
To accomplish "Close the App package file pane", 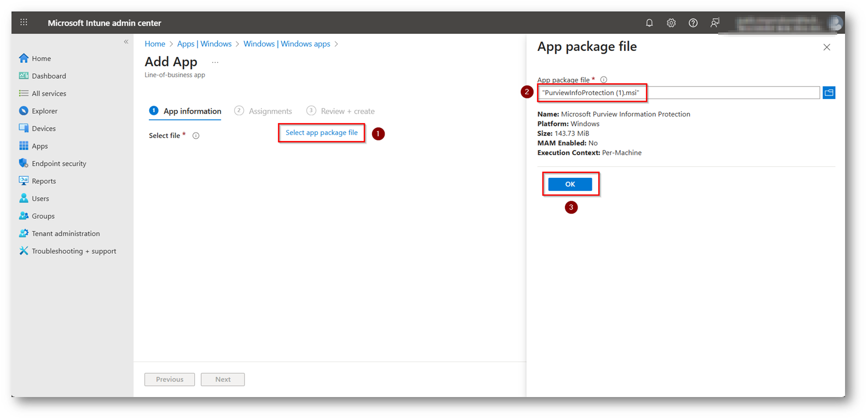I will (826, 48).
